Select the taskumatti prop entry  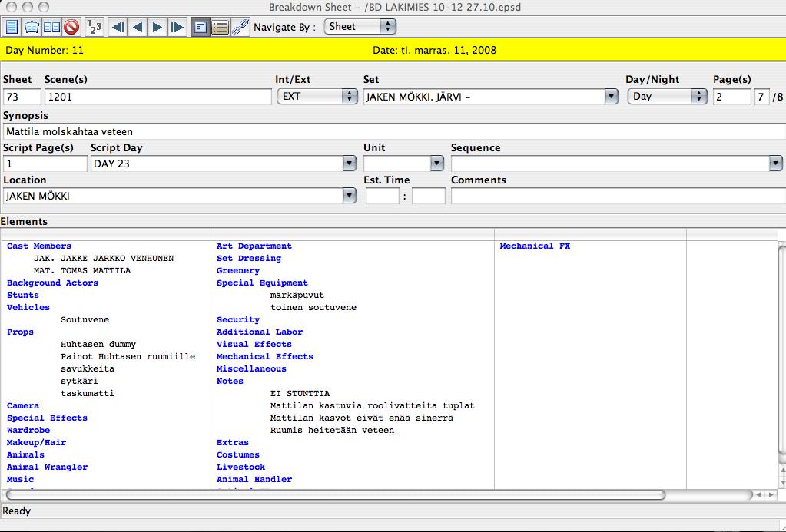tap(88, 393)
